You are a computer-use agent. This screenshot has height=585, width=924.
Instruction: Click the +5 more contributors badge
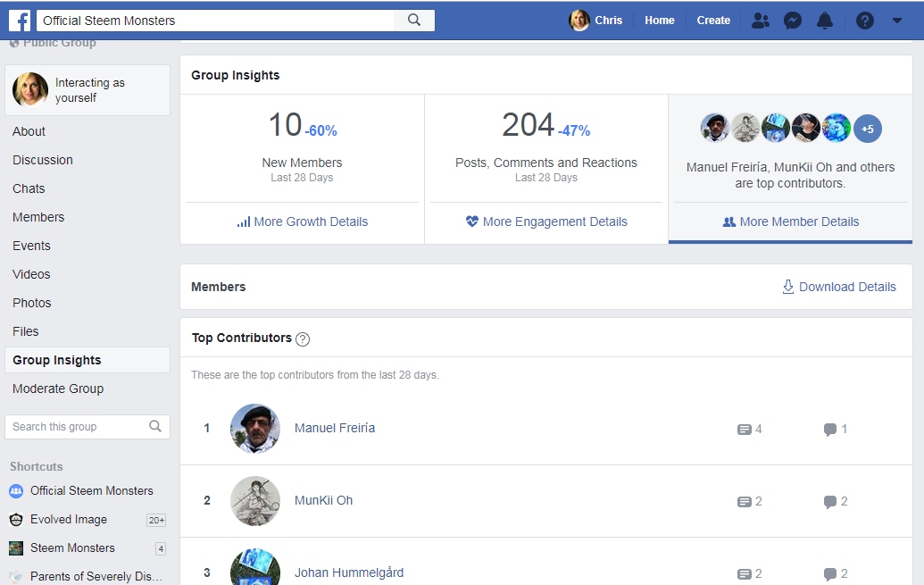pyautogui.click(x=868, y=129)
